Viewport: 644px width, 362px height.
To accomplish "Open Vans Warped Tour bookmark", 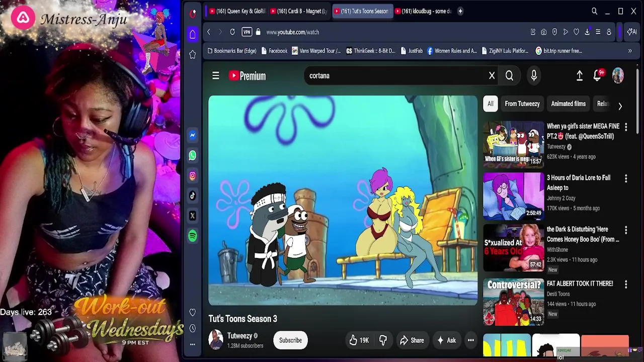I will click(316, 51).
